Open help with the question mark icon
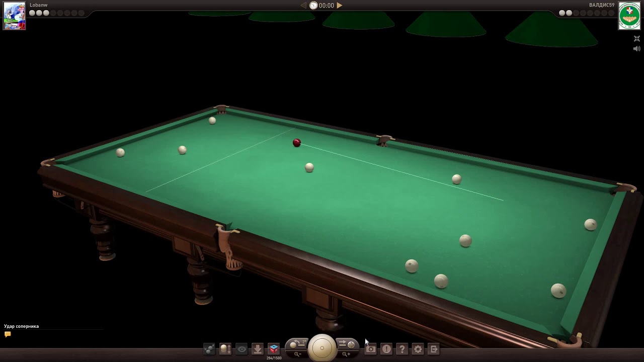Viewport: 644px width, 362px height. pyautogui.click(x=402, y=349)
